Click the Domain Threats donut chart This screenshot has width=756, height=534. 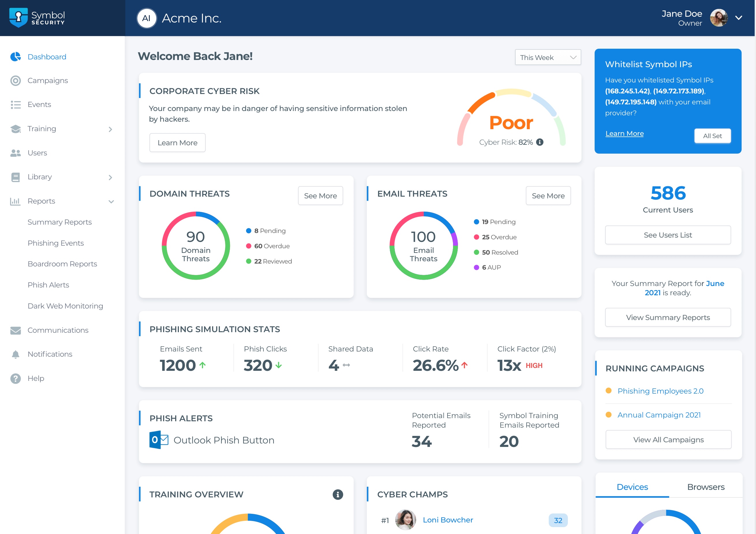pos(196,246)
